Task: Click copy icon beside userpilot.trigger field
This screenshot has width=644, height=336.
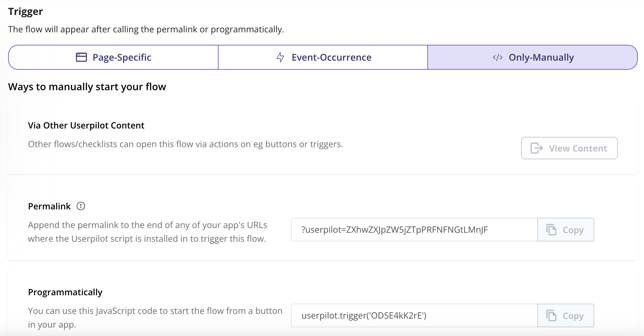Action: tap(551, 315)
